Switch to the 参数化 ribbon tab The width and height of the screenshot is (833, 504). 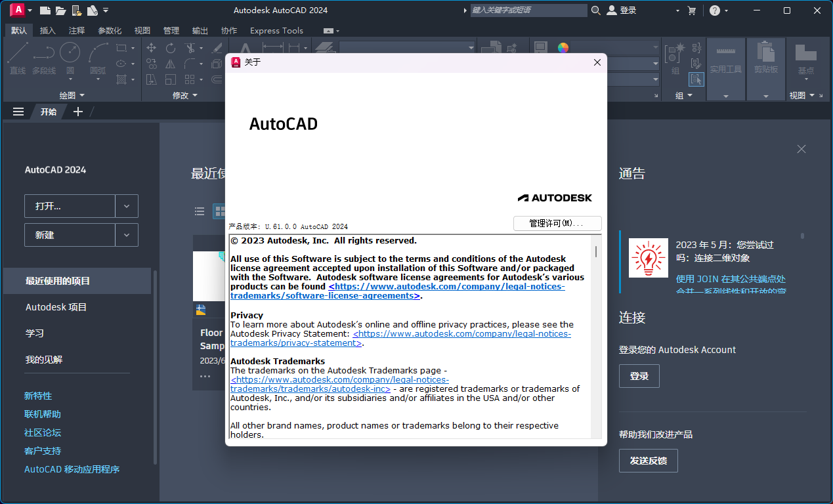[110, 31]
